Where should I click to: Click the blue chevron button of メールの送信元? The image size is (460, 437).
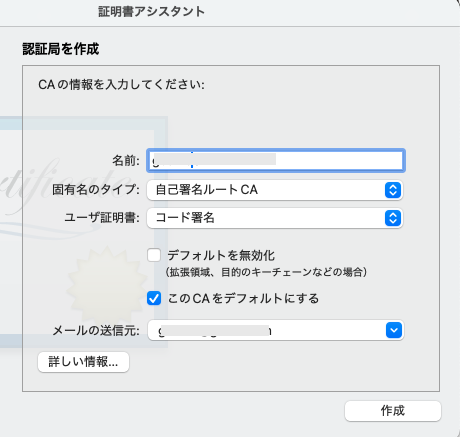pos(394,330)
